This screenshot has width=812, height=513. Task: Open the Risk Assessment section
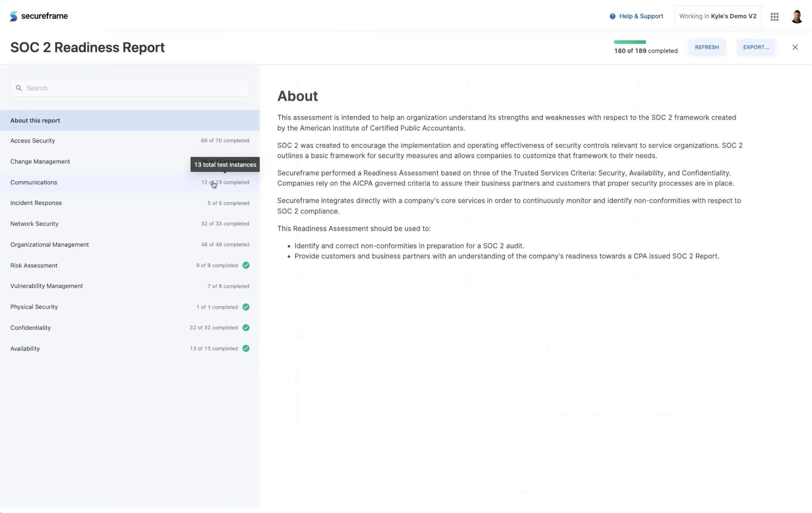[130, 265]
